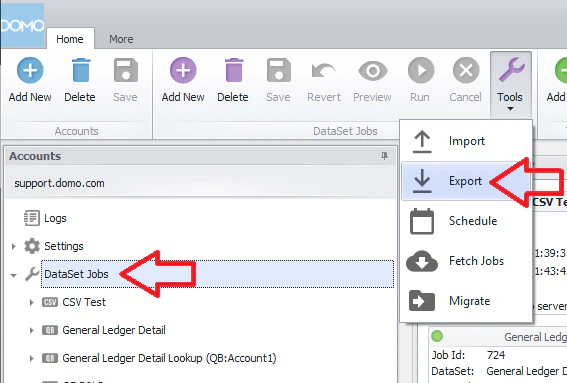Open Logs in the accounts tree

point(55,218)
